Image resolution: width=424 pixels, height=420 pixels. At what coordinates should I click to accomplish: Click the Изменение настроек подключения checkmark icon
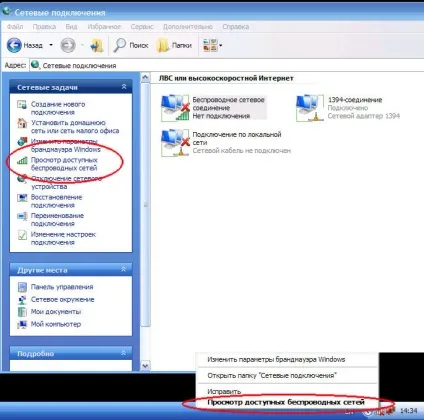pos(22,235)
